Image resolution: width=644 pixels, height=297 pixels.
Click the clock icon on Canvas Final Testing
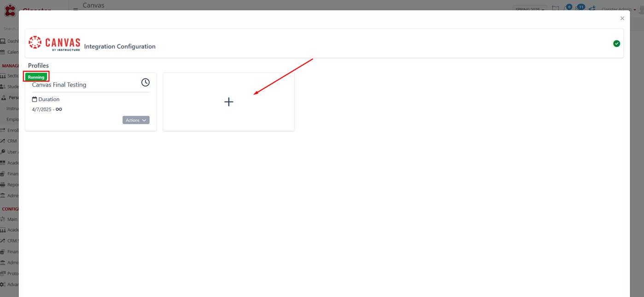pos(145,82)
